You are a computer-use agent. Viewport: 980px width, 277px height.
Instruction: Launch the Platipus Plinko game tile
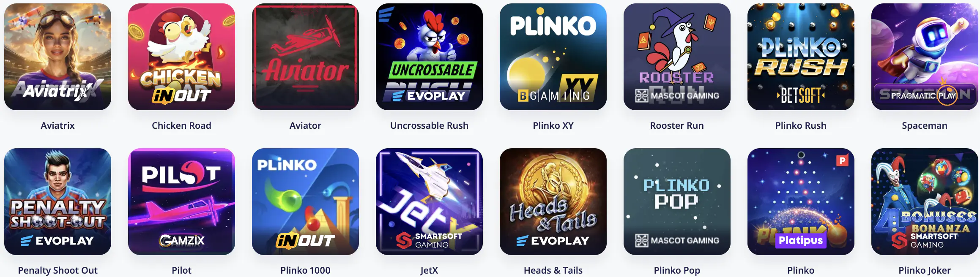coord(801,201)
